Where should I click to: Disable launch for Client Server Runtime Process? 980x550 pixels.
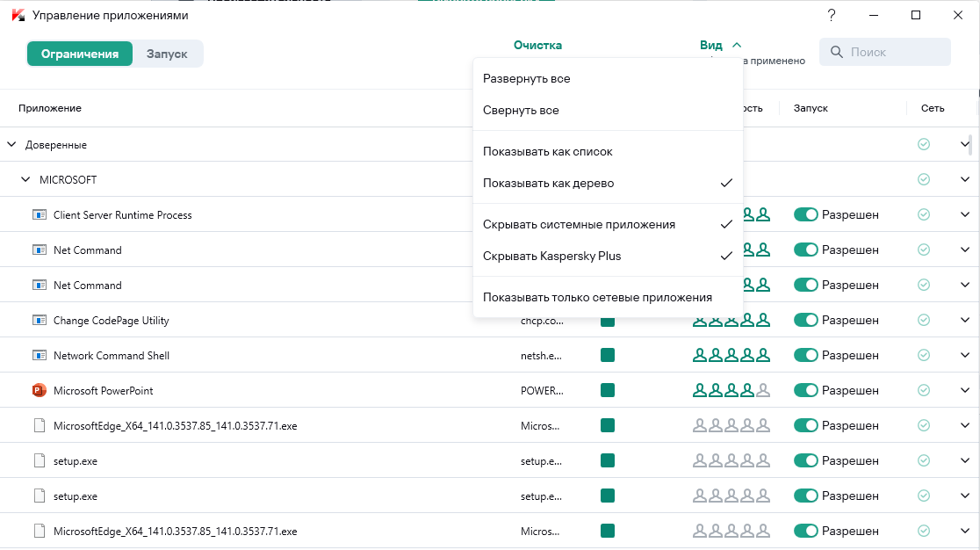(806, 215)
